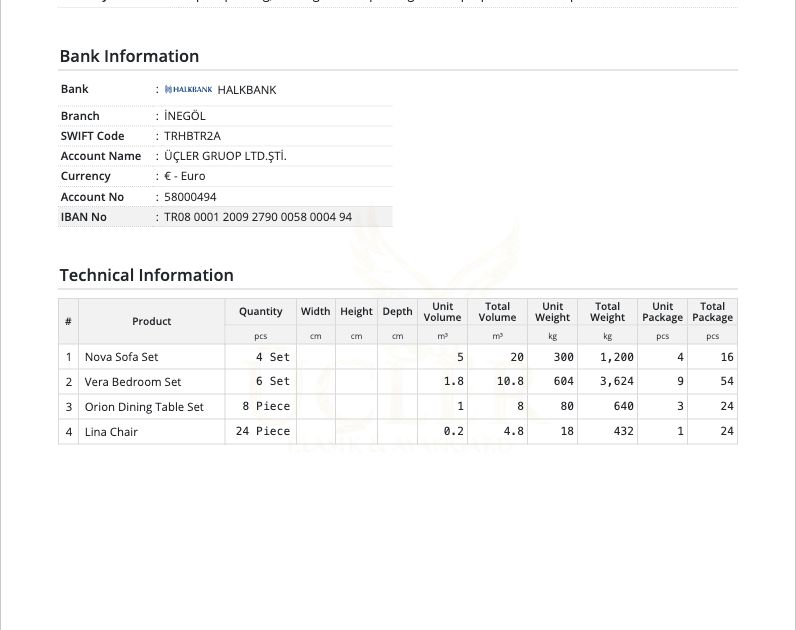The image size is (796, 630).
Task: Click the IBAN No label
Action: (84, 217)
